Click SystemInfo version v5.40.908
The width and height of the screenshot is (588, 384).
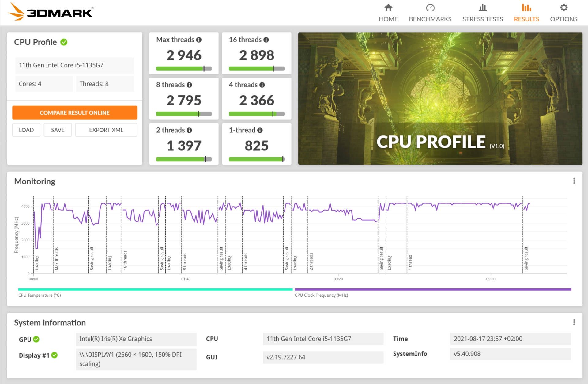click(511, 354)
